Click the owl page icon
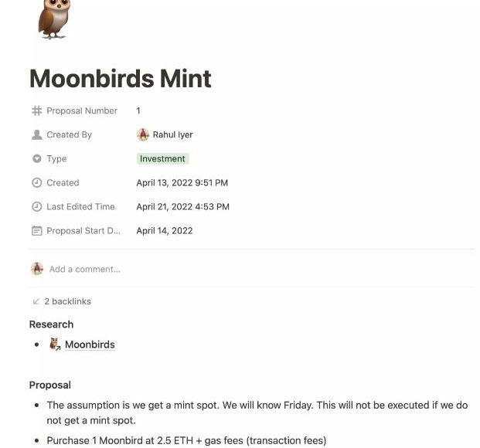Viewport: 480px width, 448px height. point(54,19)
